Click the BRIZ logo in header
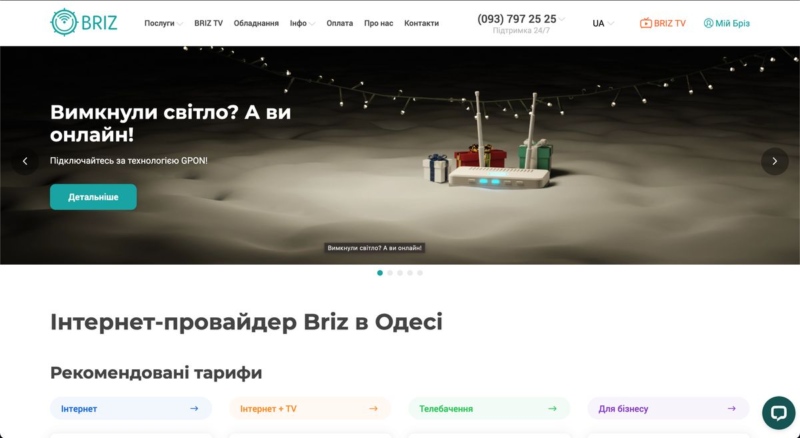Image resolution: width=800 pixels, height=438 pixels. coord(83,22)
